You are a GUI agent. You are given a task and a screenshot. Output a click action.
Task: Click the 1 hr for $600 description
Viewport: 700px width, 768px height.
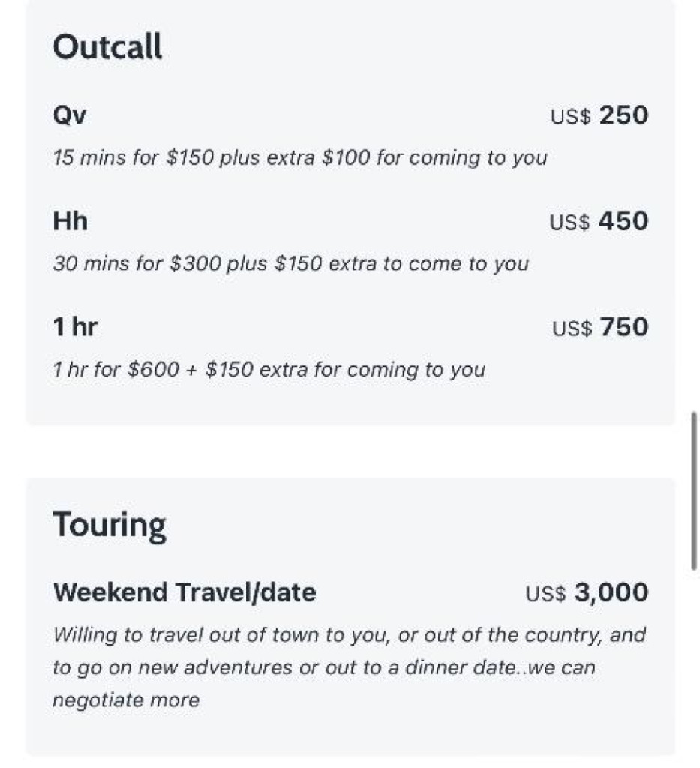pos(269,370)
